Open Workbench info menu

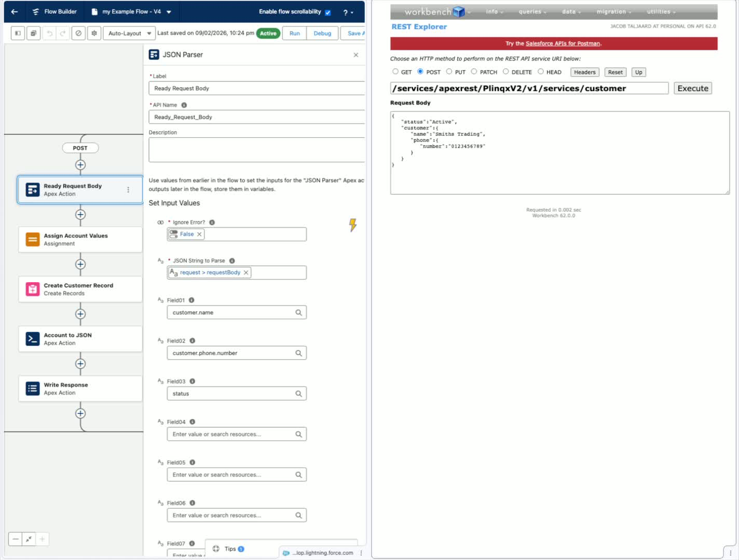coord(494,11)
